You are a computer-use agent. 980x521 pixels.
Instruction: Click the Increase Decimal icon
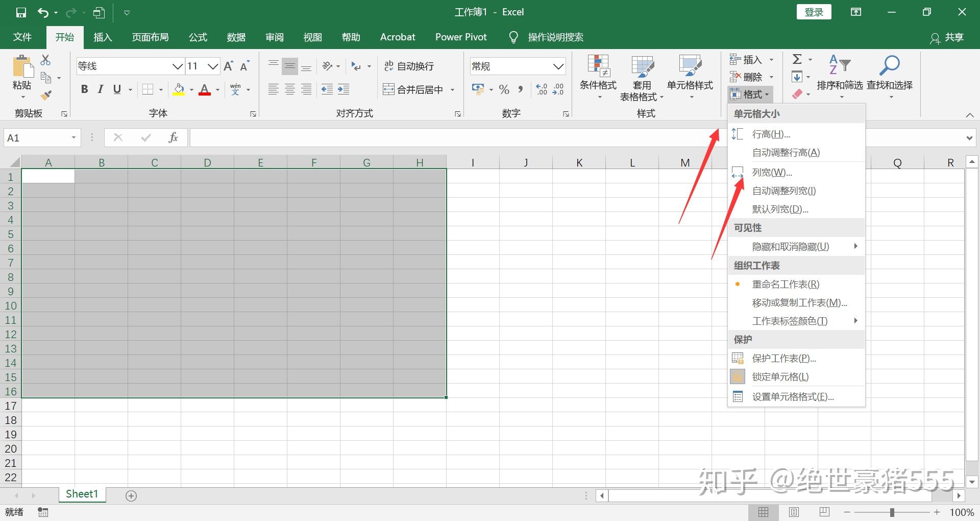pyautogui.click(x=542, y=89)
